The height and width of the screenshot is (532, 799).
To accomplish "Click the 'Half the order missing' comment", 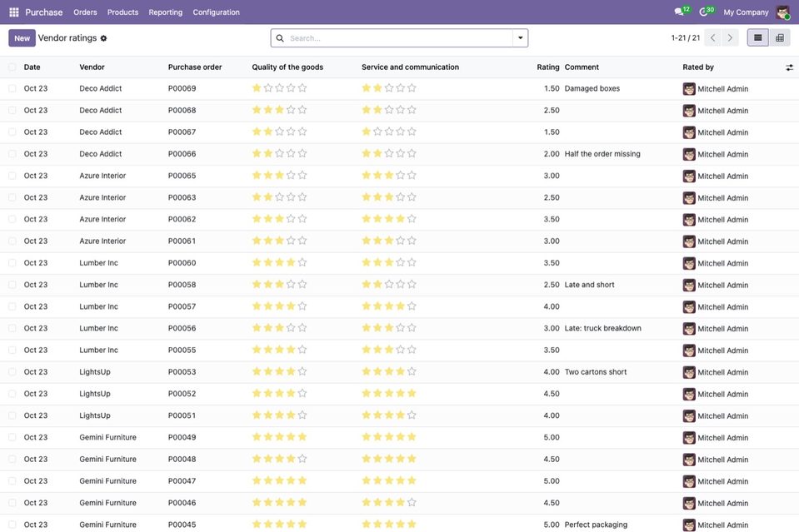I will click(602, 154).
